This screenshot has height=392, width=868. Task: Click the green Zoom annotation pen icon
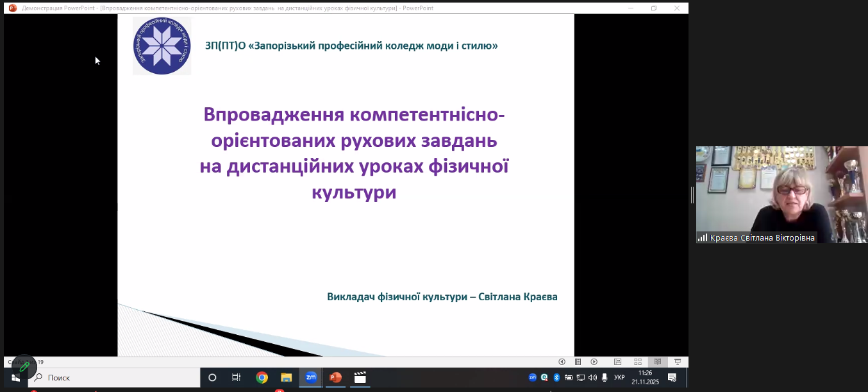click(24, 366)
